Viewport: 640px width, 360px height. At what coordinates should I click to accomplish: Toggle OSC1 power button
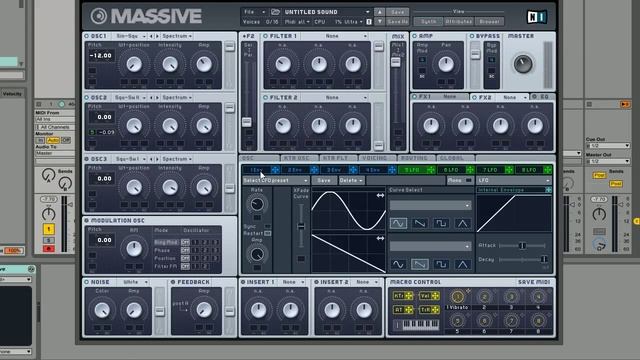pyautogui.click(x=87, y=36)
